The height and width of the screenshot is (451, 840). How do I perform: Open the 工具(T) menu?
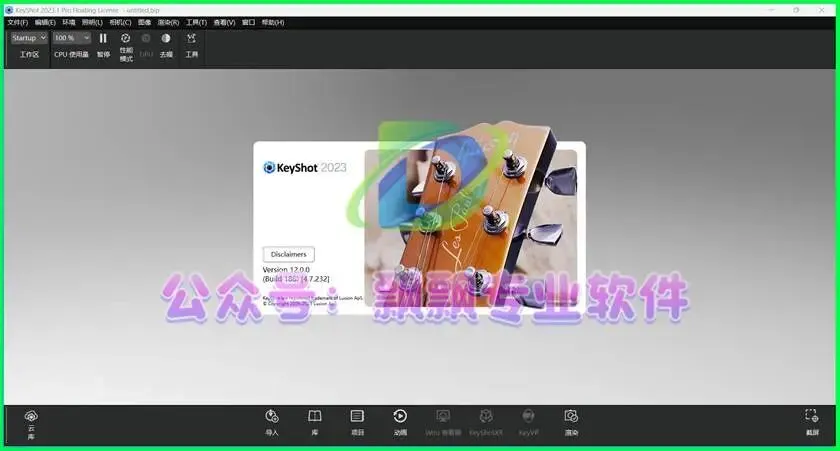[196, 22]
